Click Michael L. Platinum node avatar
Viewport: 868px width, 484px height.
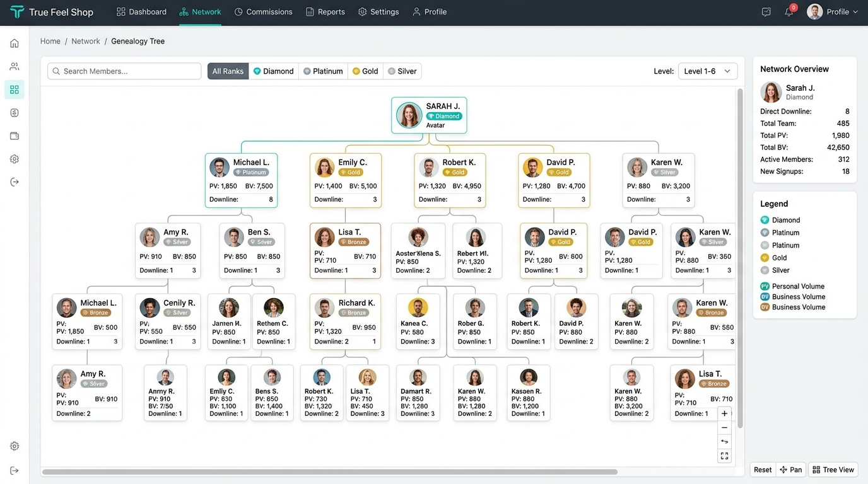220,167
